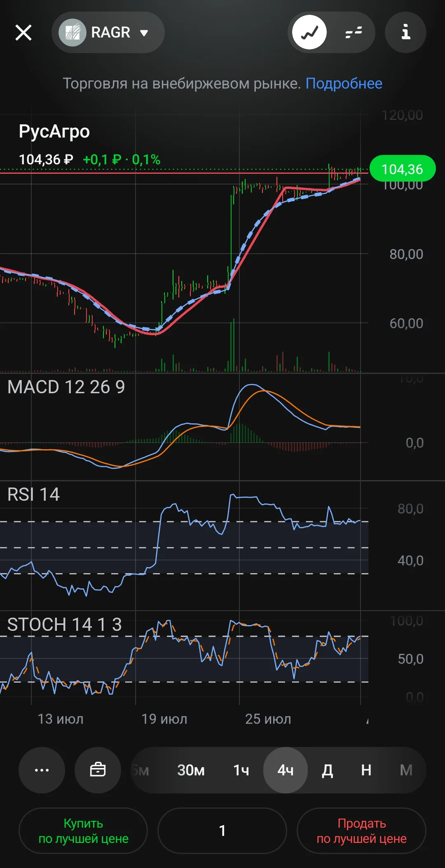
Task: Tap the STOCH 14 1 3 indicator label
Action: (65, 625)
